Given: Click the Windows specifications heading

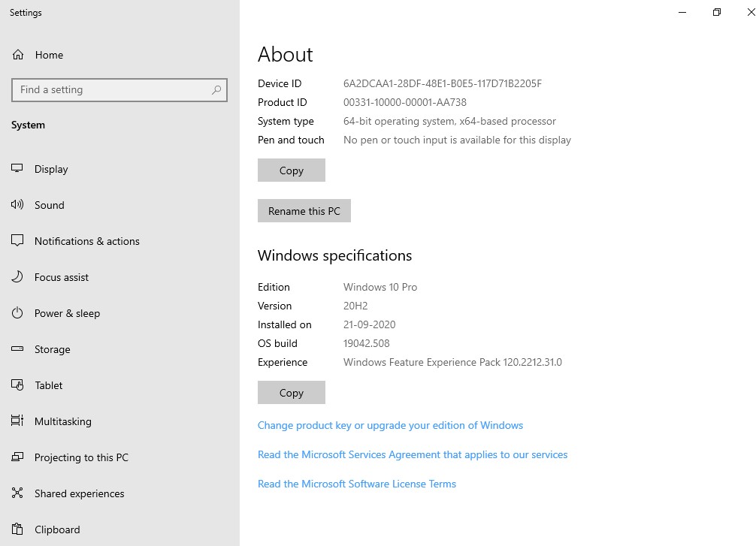Looking at the screenshot, I should pyautogui.click(x=334, y=255).
